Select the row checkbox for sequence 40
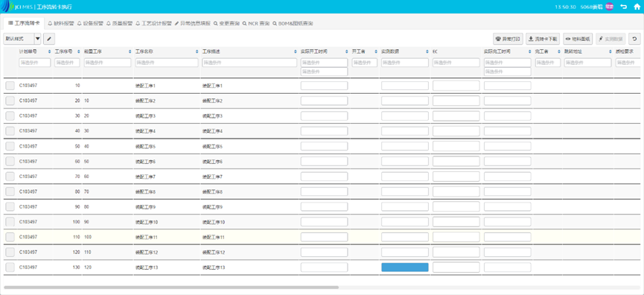 pyautogui.click(x=10, y=131)
